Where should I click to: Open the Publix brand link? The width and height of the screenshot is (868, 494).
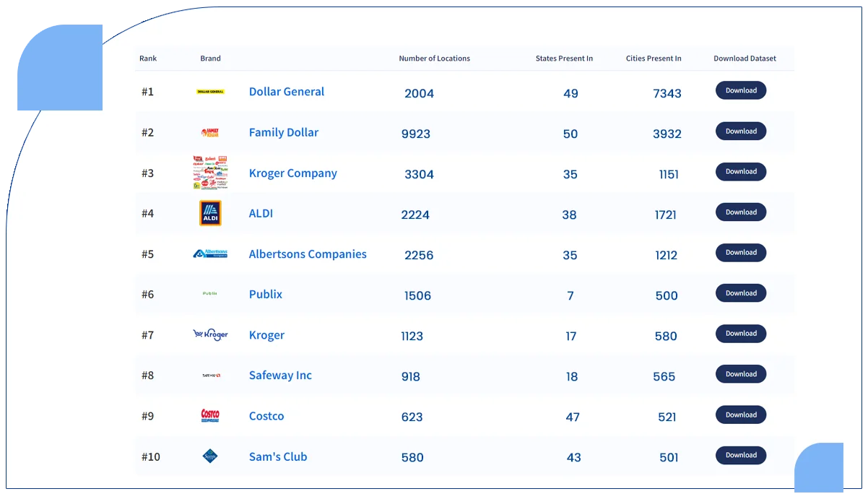pos(265,295)
